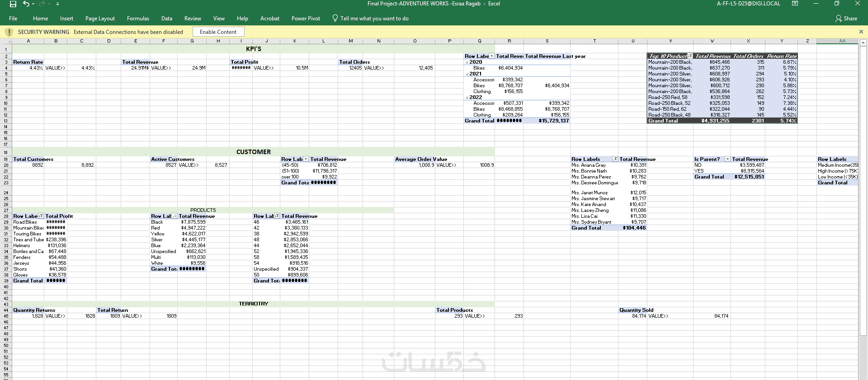Select row 28 header
Image resolution: width=868 pixels, height=380 pixels.
point(6,216)
